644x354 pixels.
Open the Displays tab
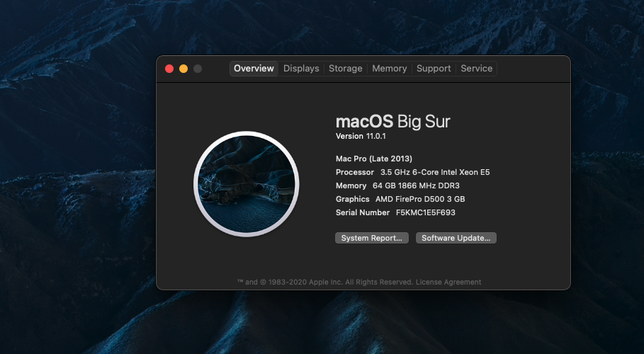[x=301, y=69]
